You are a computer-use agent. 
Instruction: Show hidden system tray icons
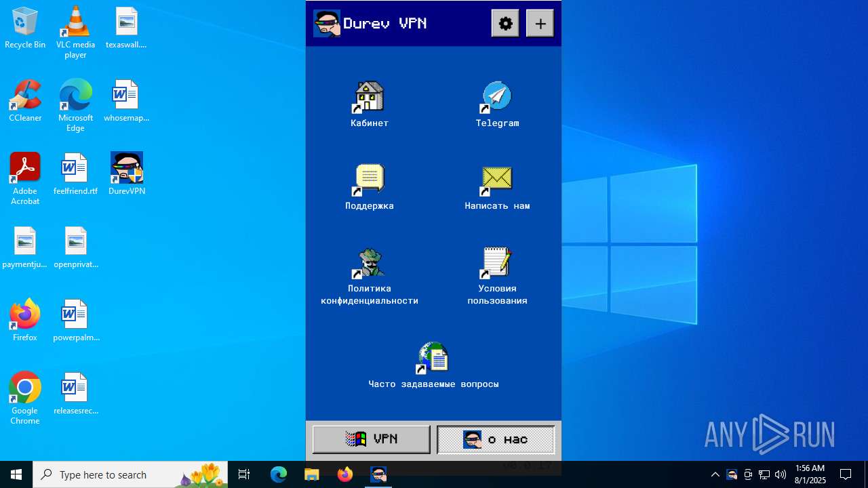(715, 474)
